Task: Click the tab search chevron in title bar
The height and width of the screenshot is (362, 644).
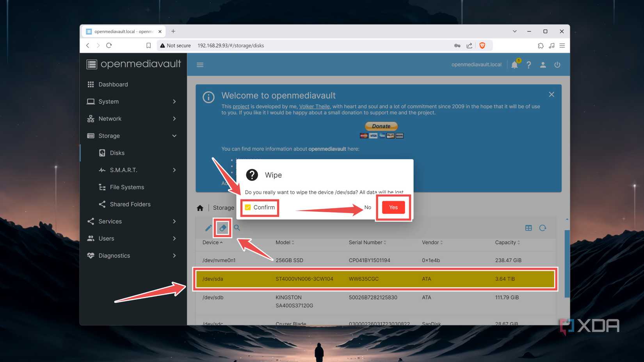Action: (x=515, y=31)
